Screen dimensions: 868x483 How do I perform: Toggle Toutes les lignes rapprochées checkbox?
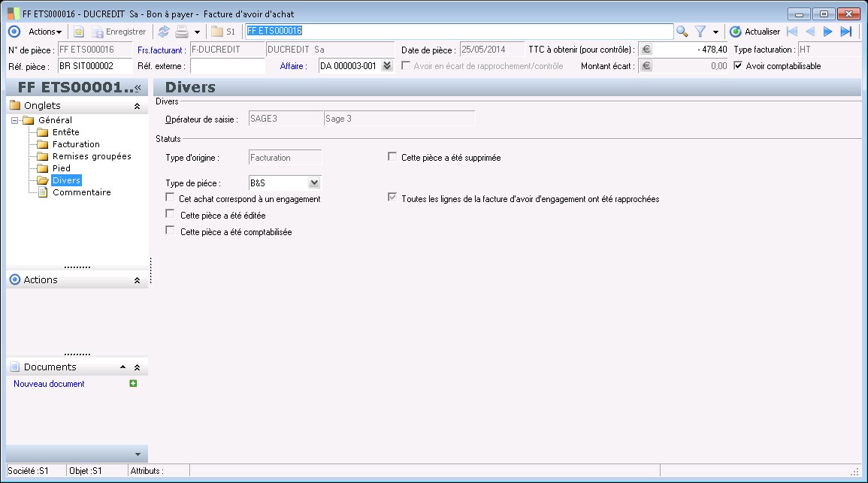pos(392,197)
